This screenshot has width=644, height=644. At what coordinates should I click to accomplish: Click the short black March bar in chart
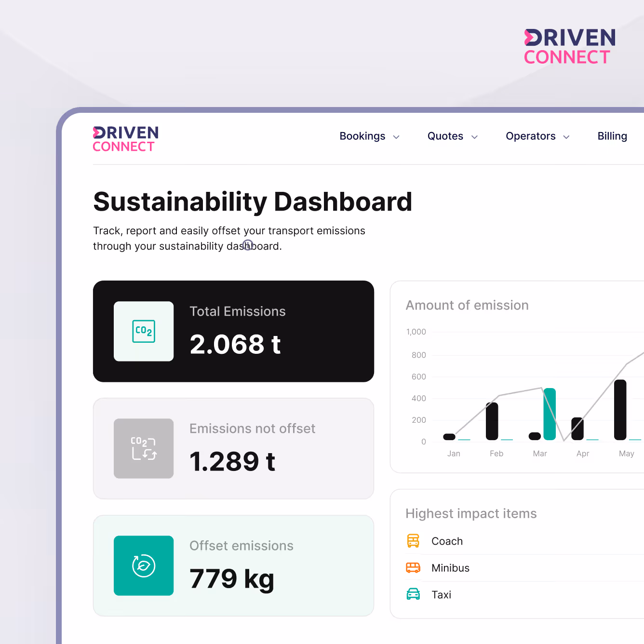535,436
